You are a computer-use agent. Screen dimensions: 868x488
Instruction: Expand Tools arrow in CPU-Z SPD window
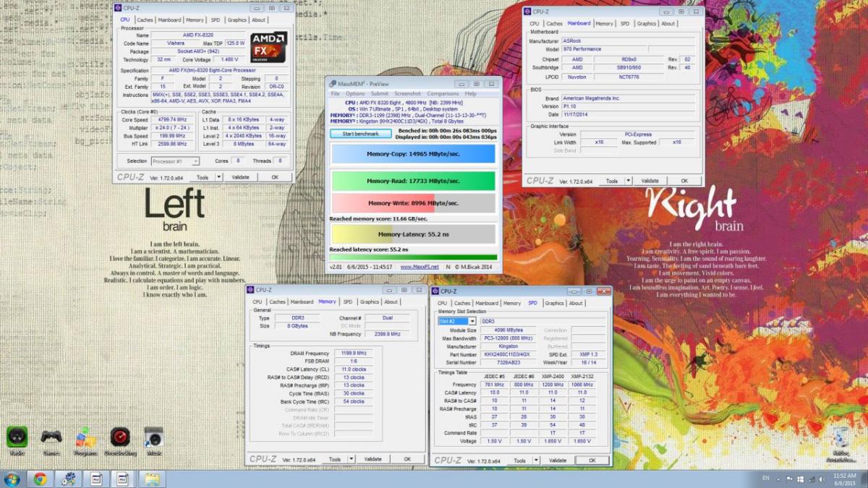[536, 460]
